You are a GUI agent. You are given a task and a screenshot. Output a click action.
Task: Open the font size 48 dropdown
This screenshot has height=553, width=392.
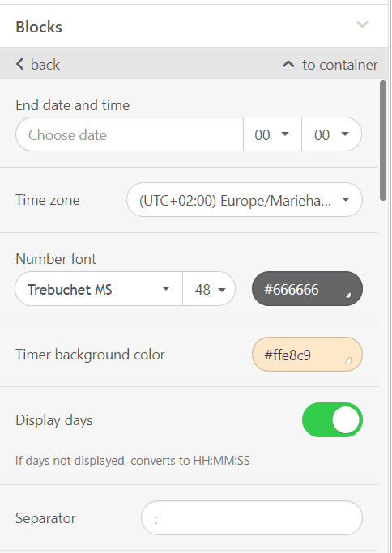(x=209, y=289)
